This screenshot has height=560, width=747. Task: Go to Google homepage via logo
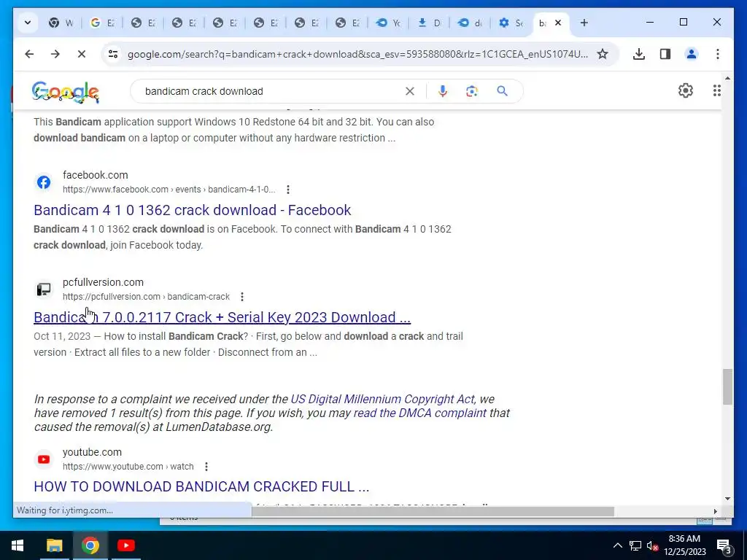click(65, 91)
